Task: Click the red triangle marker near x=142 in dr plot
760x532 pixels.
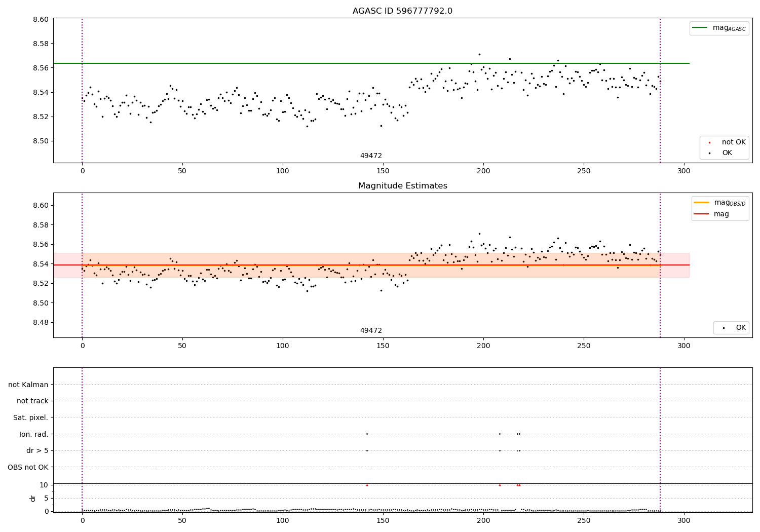Action: tap(367, 485)
